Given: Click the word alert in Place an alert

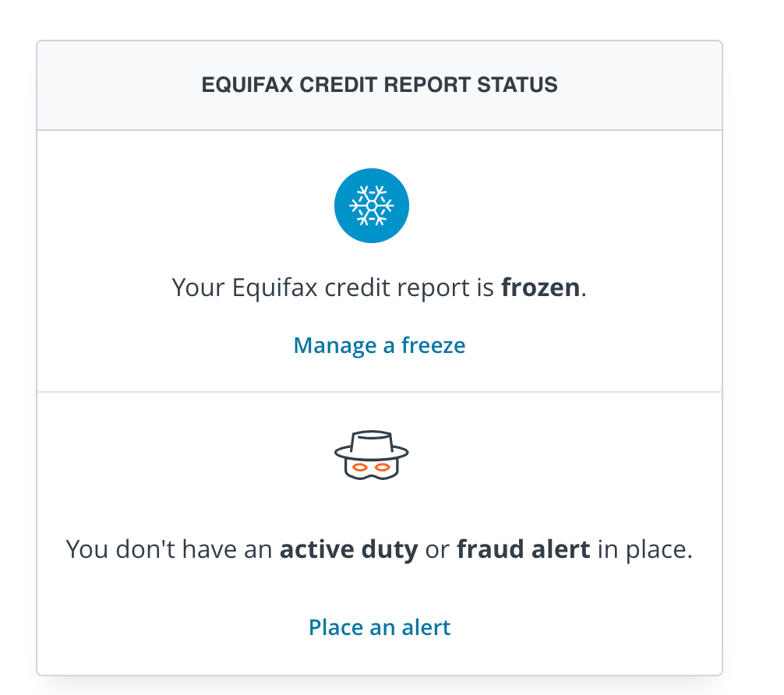Looking at the screenshot, I should [x=426, y=627].
